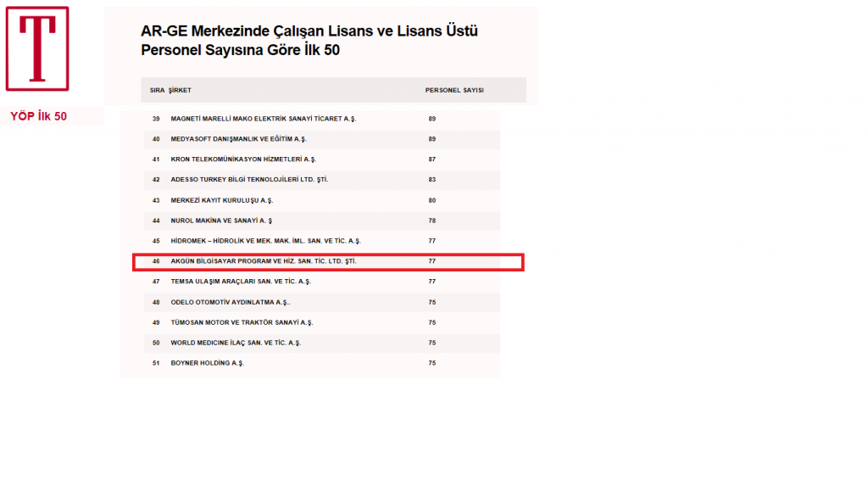The width and height of the screenshot is (868, 486).
Task: Click rank number 48
Action: [x=156, y=302]
